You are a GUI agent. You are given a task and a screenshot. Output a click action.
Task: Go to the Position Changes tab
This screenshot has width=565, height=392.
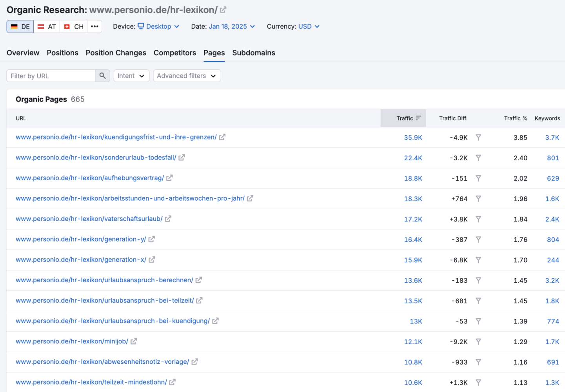click(116, 53)
